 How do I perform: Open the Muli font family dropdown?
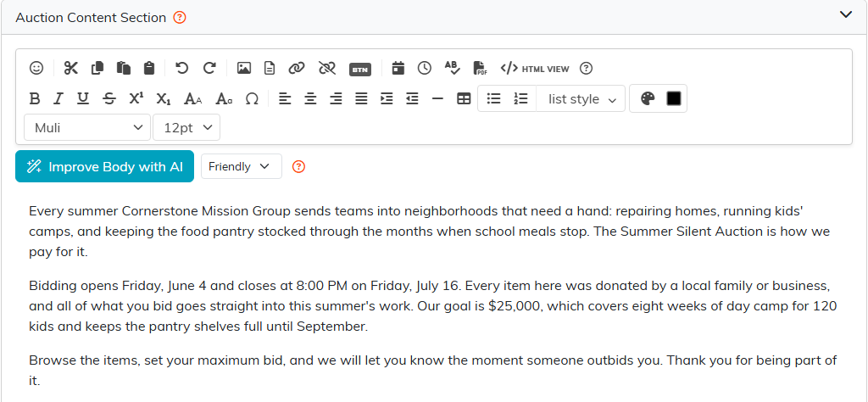(87, 127)
